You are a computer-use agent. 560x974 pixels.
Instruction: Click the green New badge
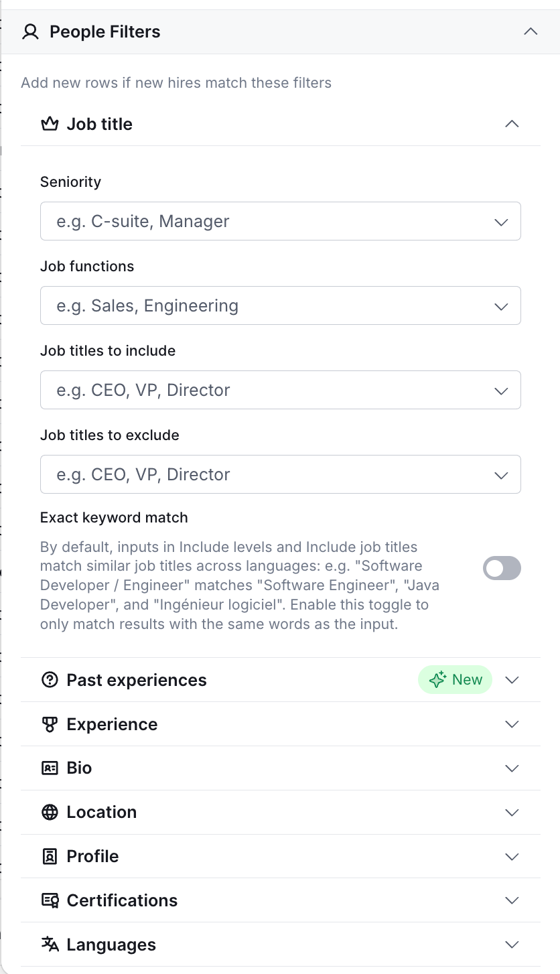click(455, 680)
